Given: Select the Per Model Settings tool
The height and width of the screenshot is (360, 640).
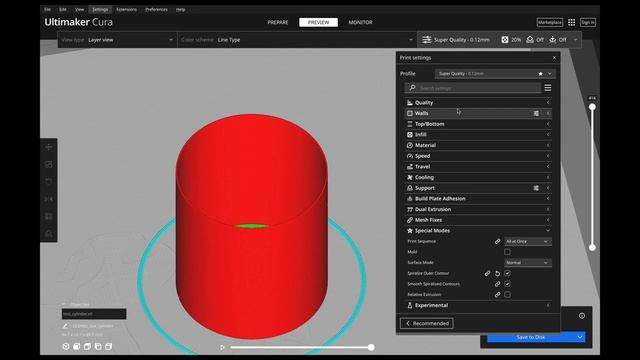Looking at the screenshot, I should point(49,216).
